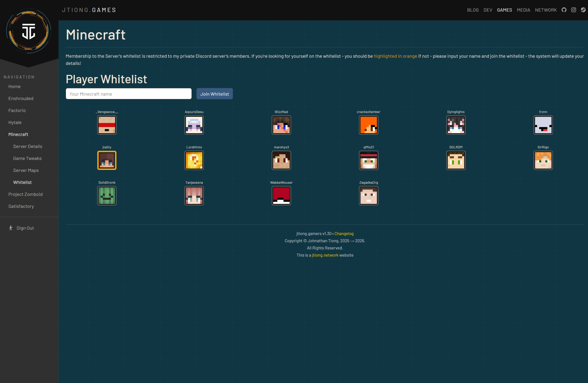Select the jtality player avatar
Viewport: 588px width, 383px height.
107,160
